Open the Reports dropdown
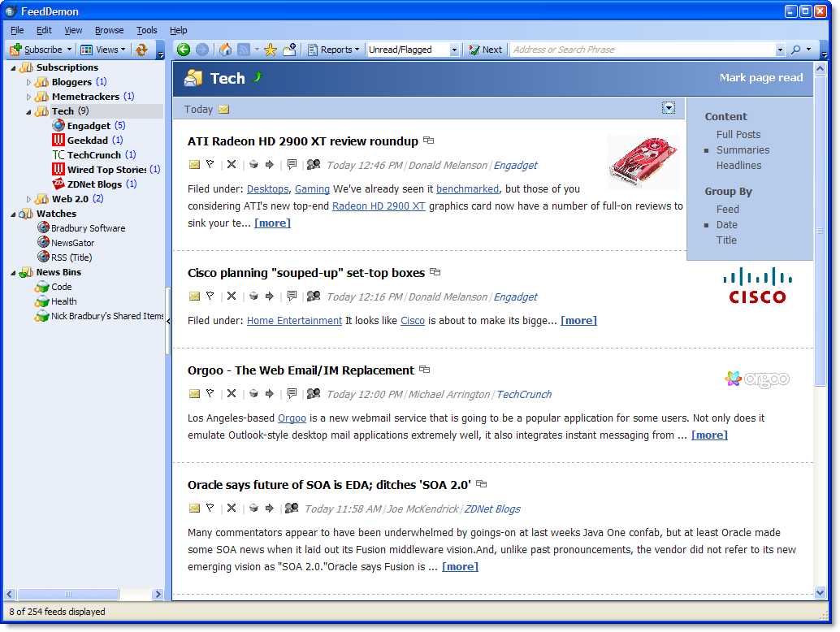The height and width of the screenshot is (632, 840). click(x=333, y=50)
